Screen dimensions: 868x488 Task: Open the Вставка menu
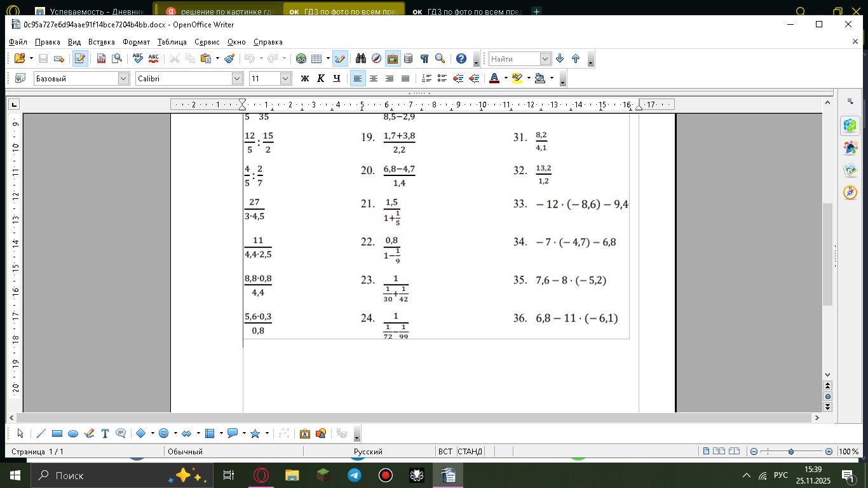point(102,42)
